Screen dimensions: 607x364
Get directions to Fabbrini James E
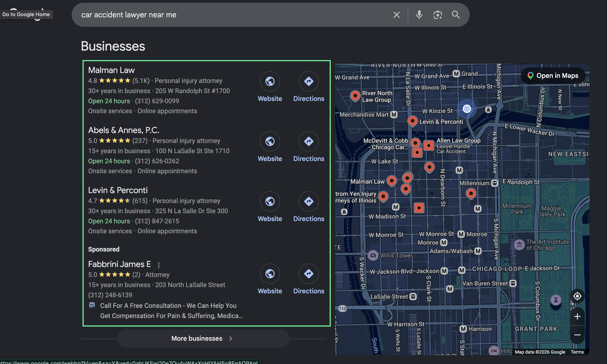click(x=309, y=274)
